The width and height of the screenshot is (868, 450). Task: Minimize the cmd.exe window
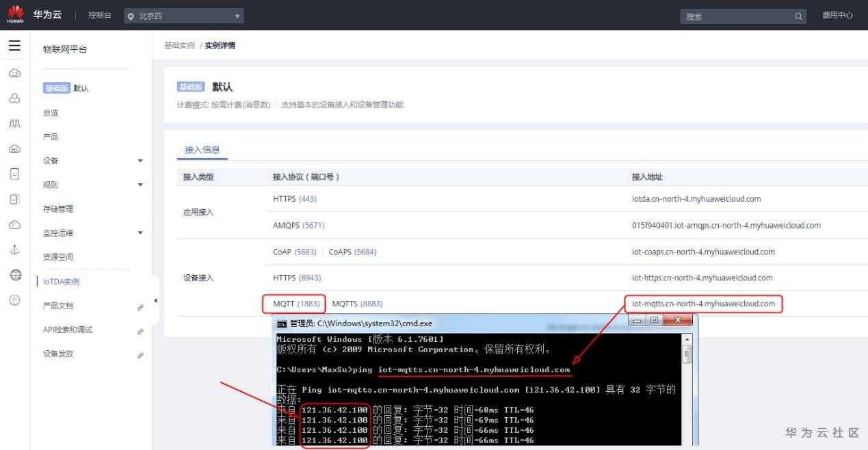[637, 320]
